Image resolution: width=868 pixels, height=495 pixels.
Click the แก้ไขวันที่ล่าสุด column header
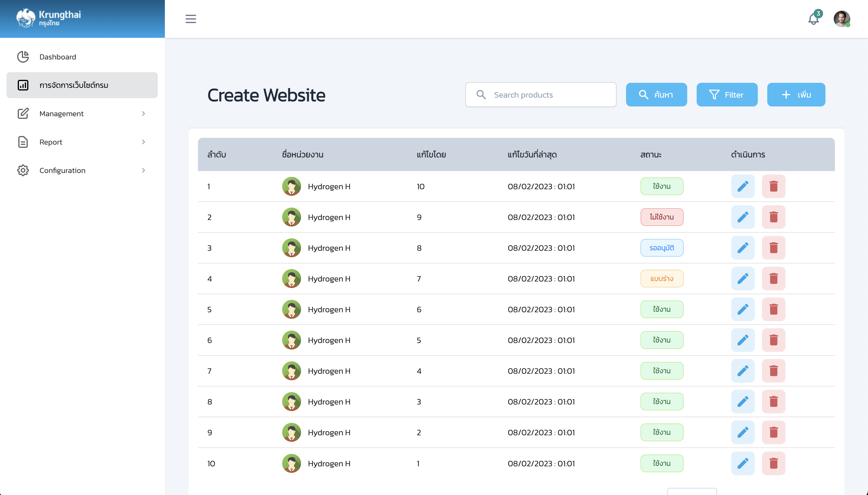pos(532,155)
